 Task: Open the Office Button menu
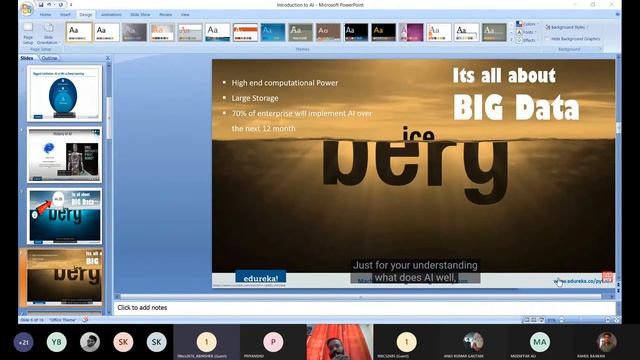(x=27, y=9)
